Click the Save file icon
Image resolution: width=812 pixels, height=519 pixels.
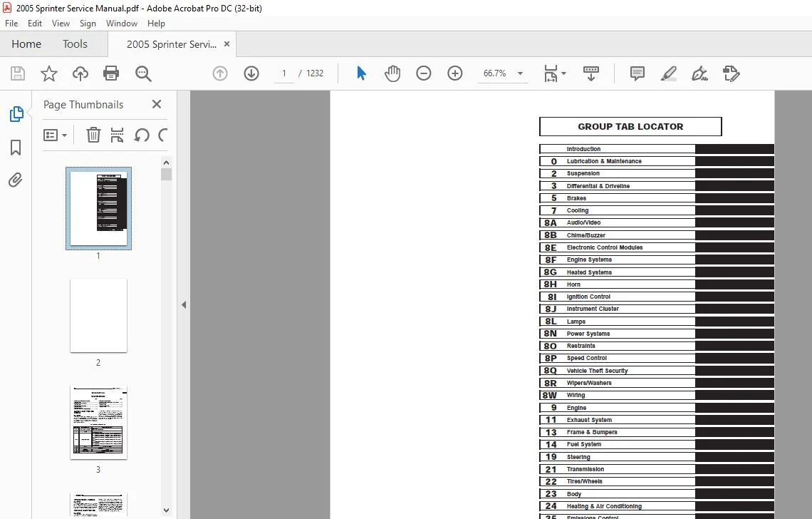(x=18, y=73)
